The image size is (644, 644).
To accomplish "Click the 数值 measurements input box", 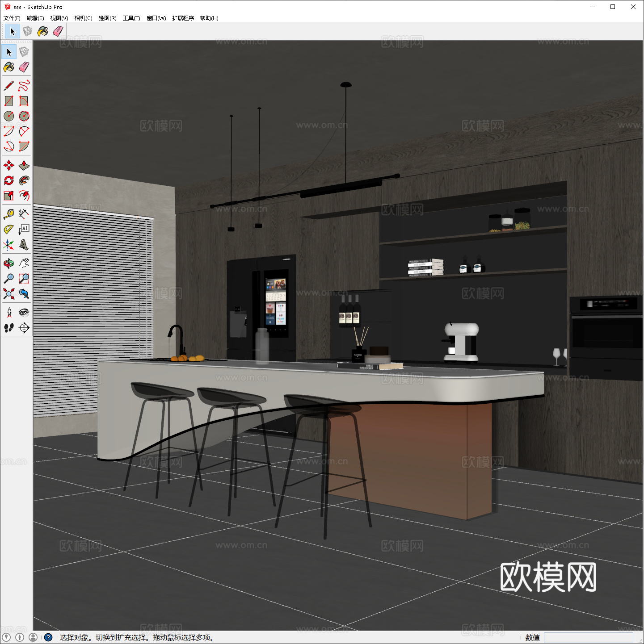I will [588, 637].
